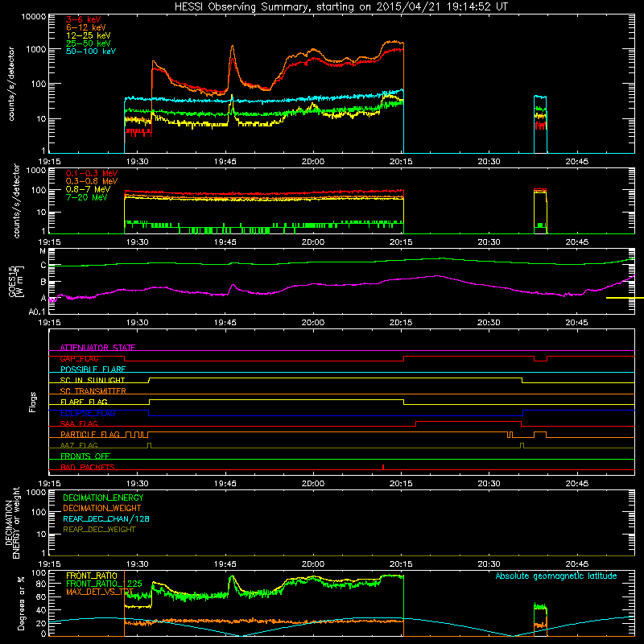Select the POSSIBLE_FLARE flag label

(x=93, y=369)
